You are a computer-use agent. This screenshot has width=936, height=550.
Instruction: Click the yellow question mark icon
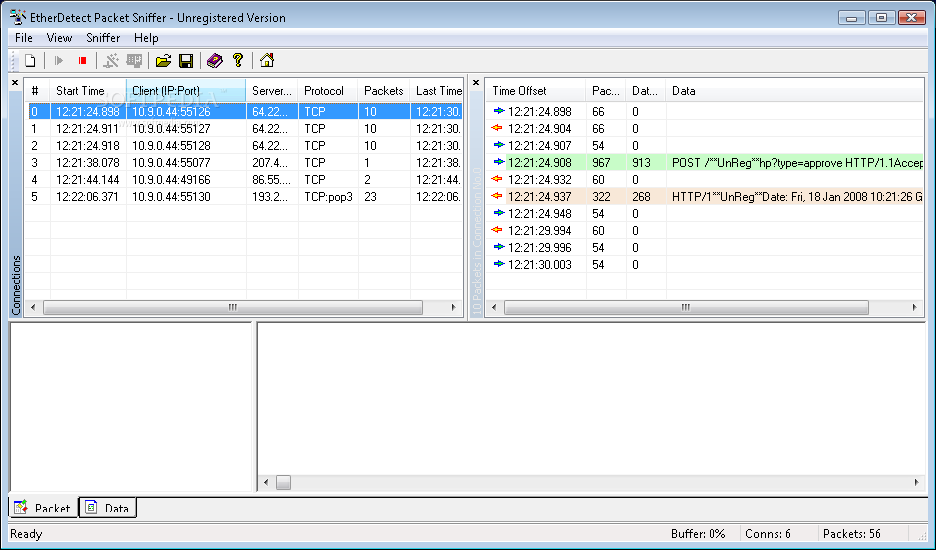click(x=238, y=60)
